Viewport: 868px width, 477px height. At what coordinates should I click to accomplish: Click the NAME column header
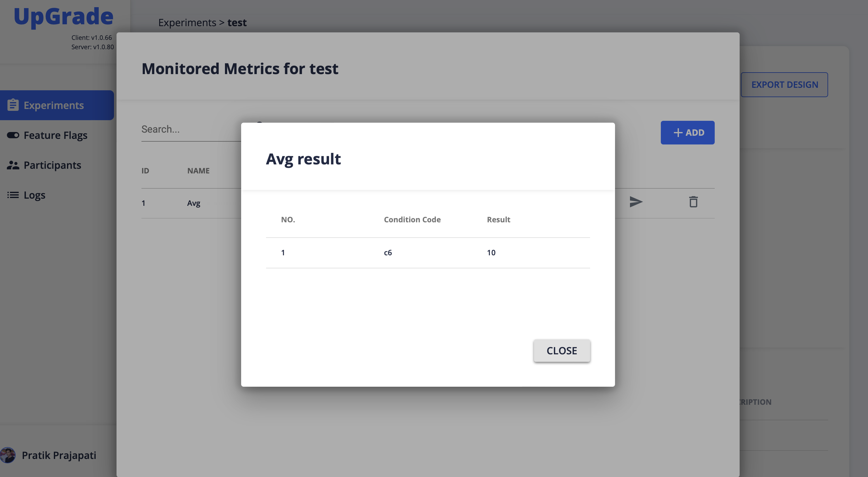click(x=198, y=170)
